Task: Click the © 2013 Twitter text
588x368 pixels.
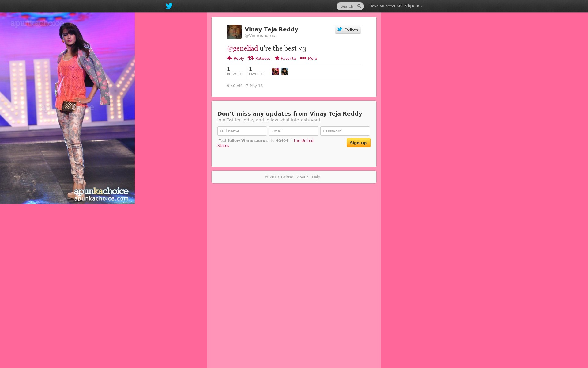Action: coord(279,177)
